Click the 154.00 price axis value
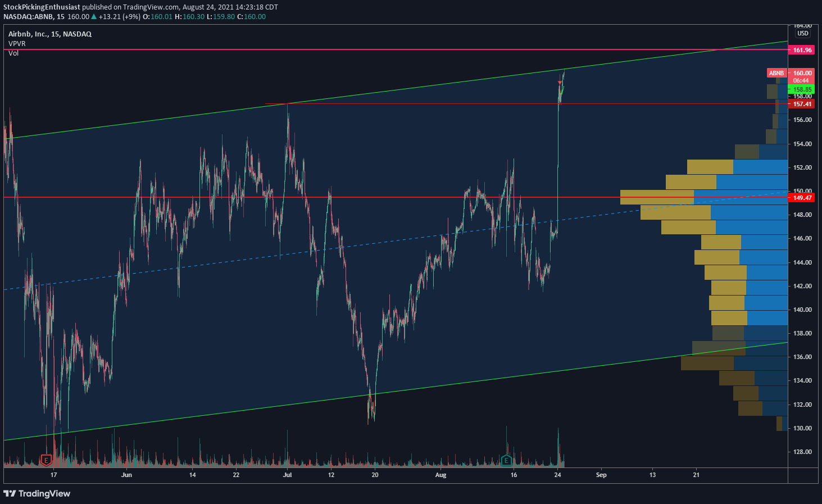Image resolution: width=822 pixels, height=504 pixels. coord(802,144)
